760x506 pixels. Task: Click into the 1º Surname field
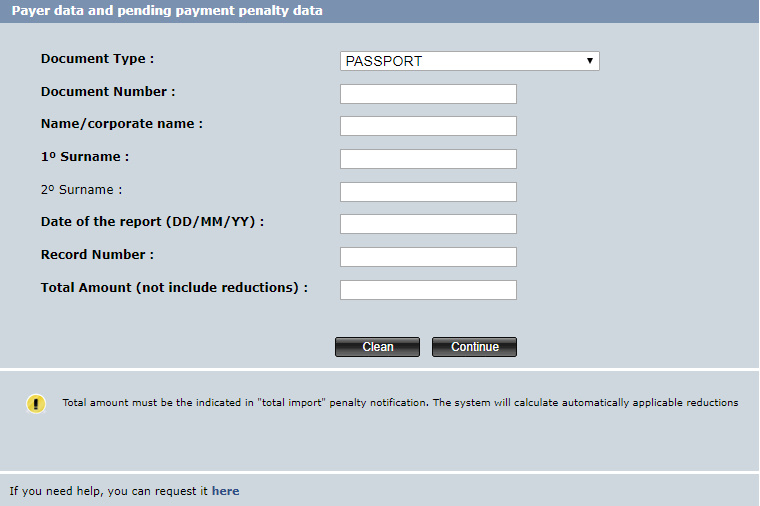(x=428, y=159)
